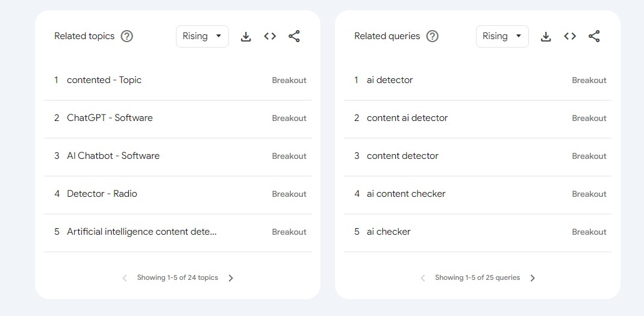This screenshot has width=644, height=316.
Task: Share the Related topics card
Action: pyautogui.click(x=294, y=37)
